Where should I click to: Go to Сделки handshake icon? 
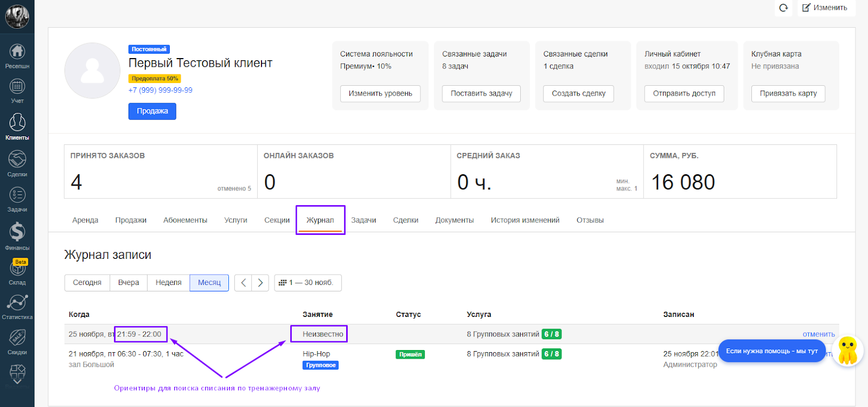[17, 160]
